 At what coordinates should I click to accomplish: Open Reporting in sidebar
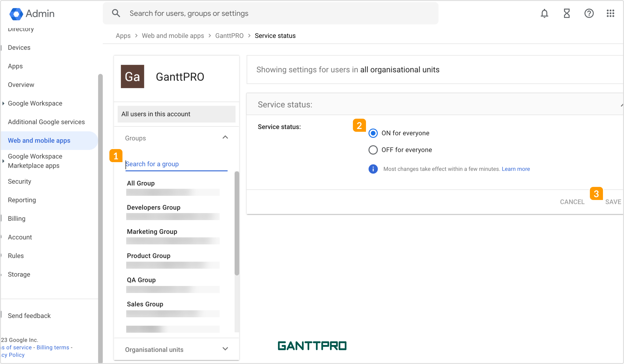click(x=22, y=200)
